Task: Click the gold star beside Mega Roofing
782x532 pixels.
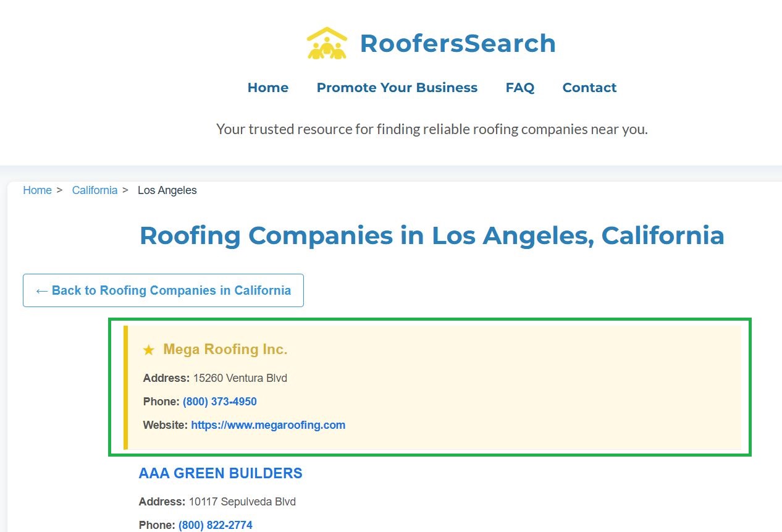Action: [148, 350]
